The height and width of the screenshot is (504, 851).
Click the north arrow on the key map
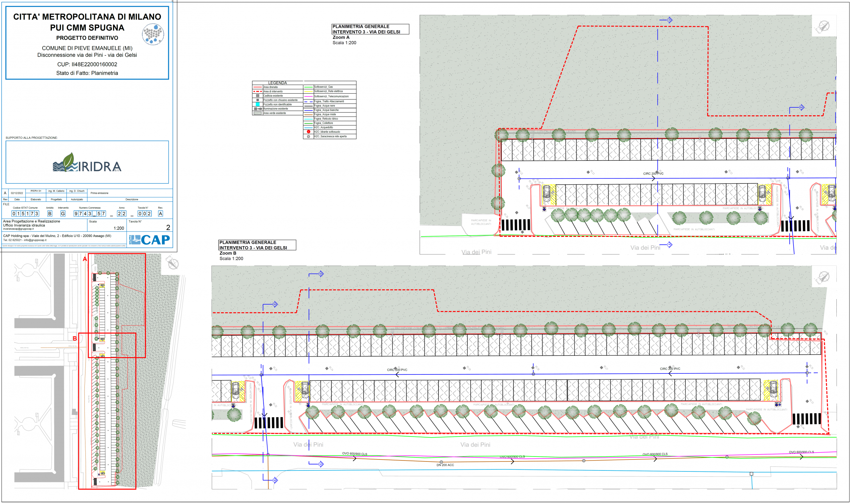point(173,263)
